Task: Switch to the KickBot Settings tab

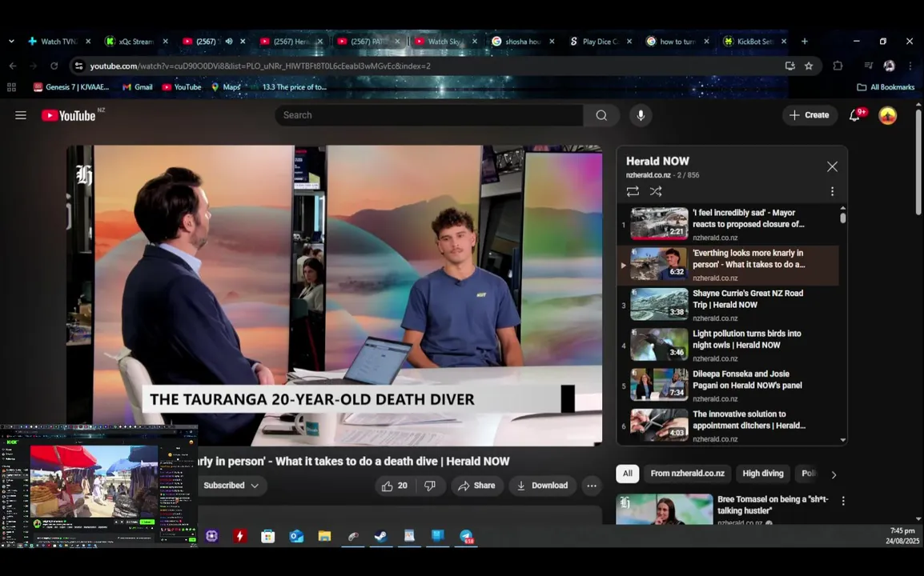Action: 755,42
